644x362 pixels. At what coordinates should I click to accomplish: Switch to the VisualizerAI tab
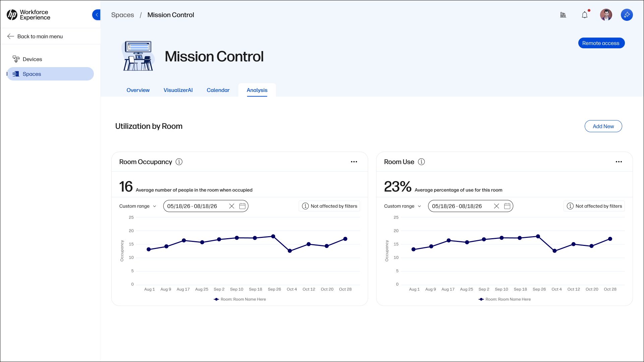(x=178, y=90)
